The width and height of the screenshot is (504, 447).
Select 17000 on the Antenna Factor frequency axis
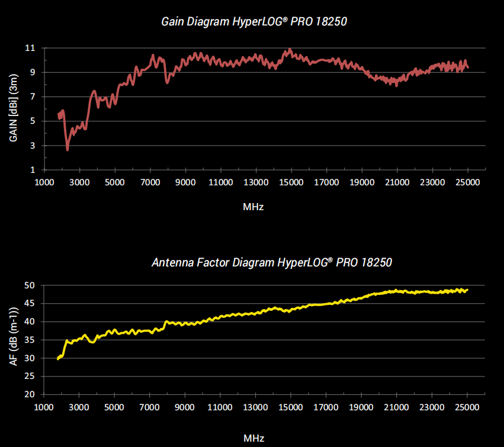(326, 407)
